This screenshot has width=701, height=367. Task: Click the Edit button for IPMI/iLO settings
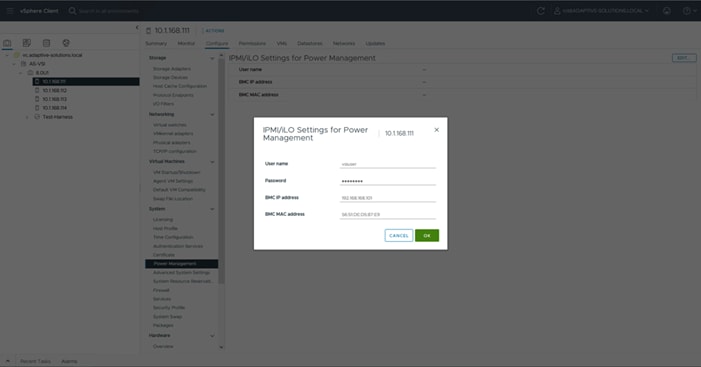click(x=684, y=58)
